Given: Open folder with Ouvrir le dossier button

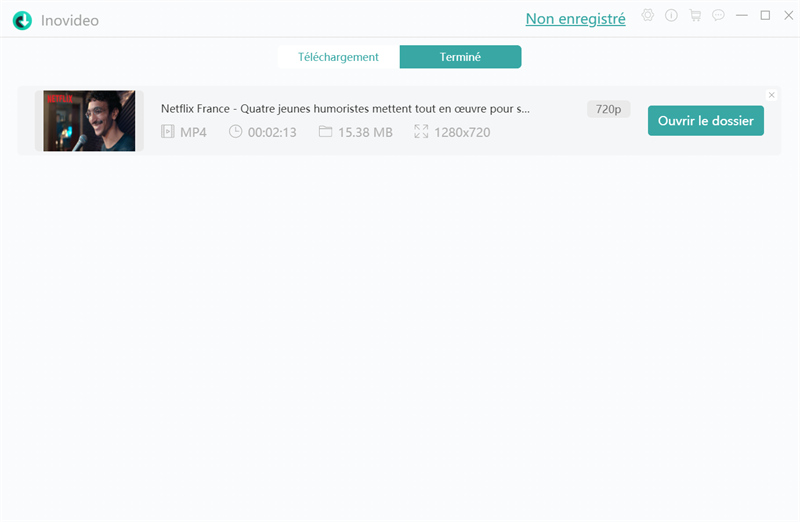Looking at the screenshot, I should [706, 120].
